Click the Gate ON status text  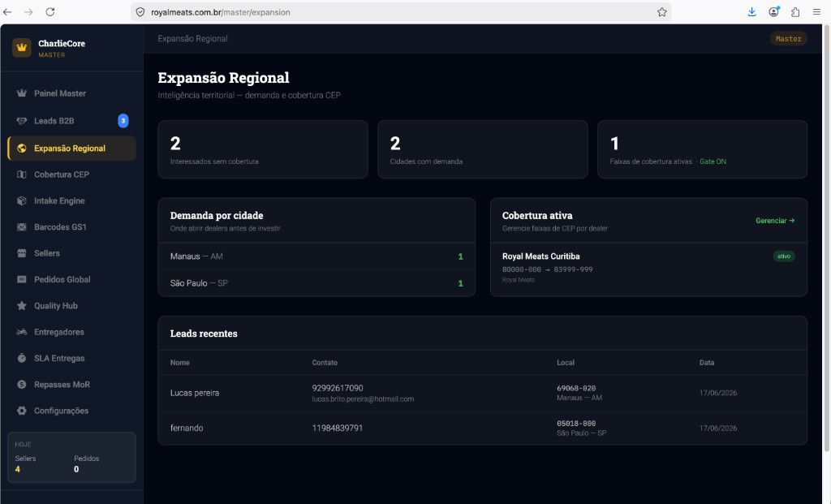pyautogui.click(x=713, y=162)
